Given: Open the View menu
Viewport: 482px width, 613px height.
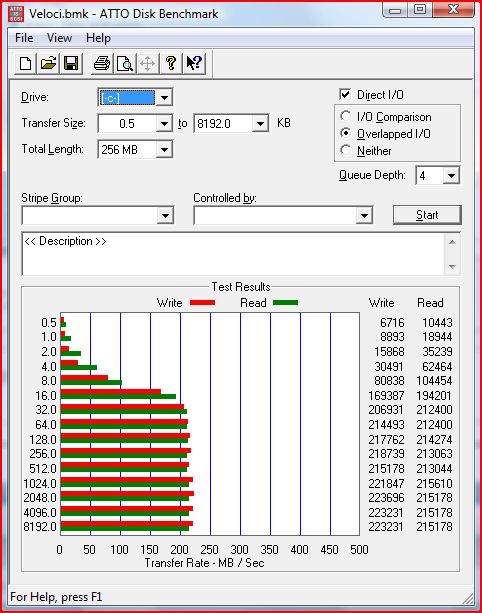Looking at the screenshot, I should [59, 38].
